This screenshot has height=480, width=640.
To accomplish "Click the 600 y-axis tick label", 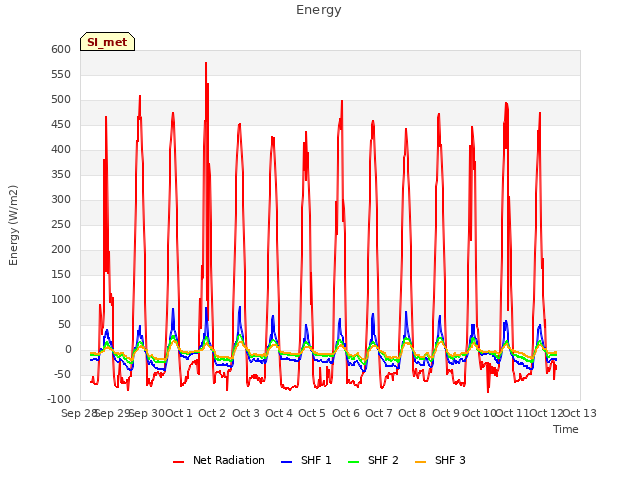I will click(61, 49).
